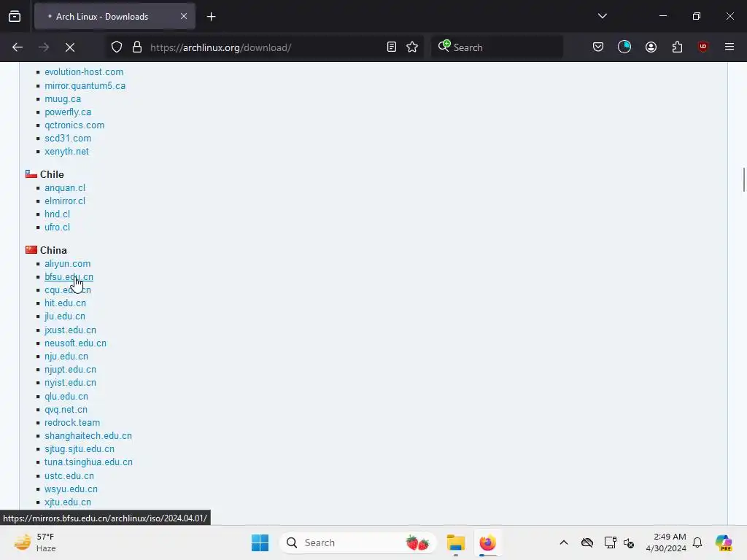Open the OneDrive cloud tray icon
Screen dimensions: 747x560
point(587,542)
